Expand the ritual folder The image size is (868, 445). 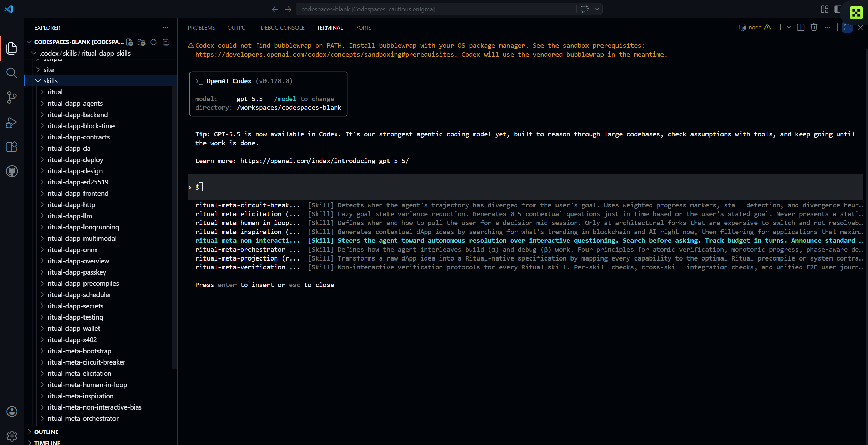point(101,92)
